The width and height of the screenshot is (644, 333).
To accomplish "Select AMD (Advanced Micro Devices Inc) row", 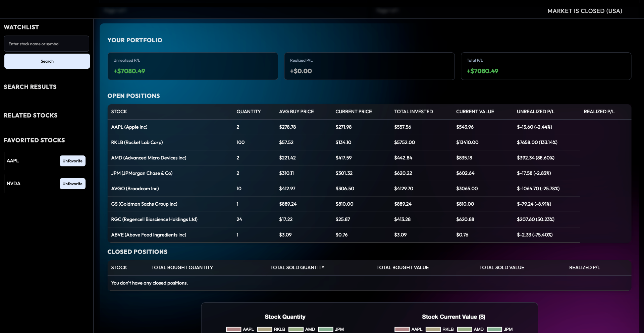I will tap(344, 158).
